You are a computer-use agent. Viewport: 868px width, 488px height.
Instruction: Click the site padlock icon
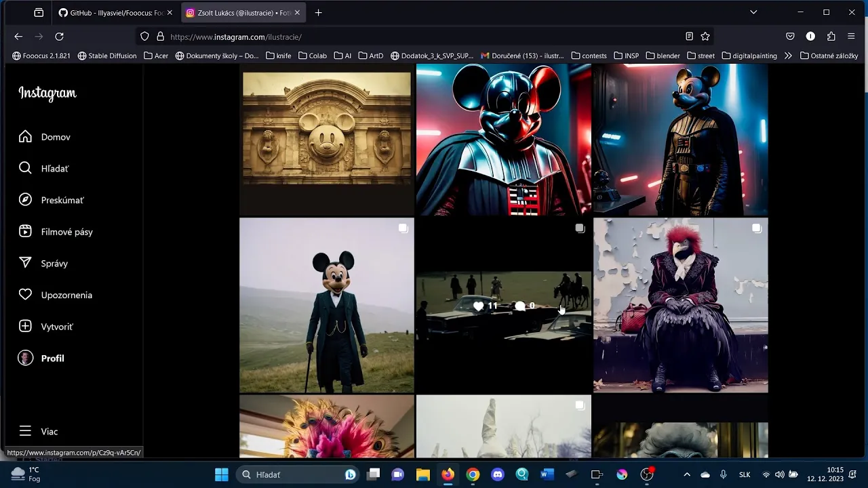click(x=160, y=37)
